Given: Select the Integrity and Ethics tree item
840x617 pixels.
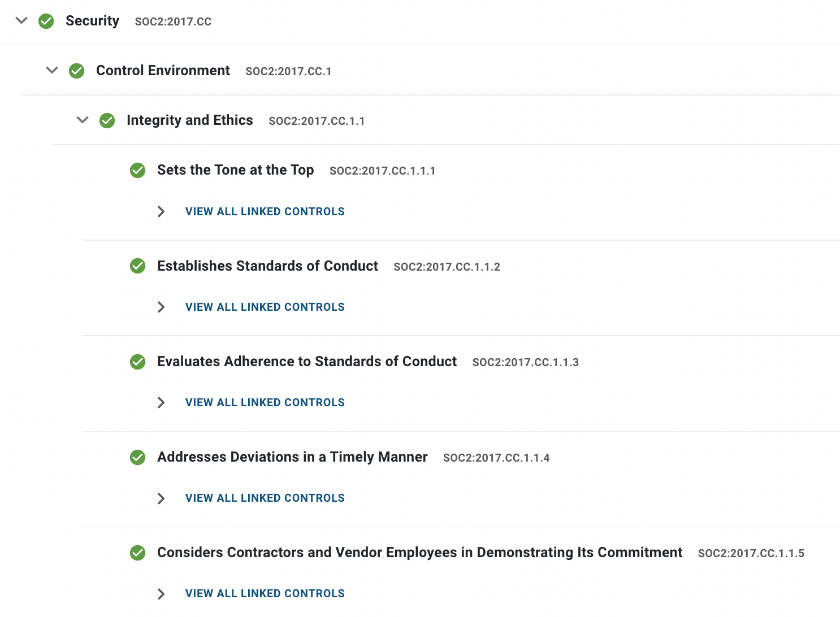Looking at the screenshot, I should pos(190,120).
